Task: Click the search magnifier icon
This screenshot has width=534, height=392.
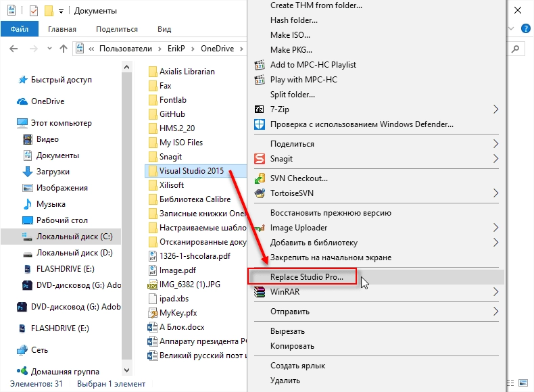Action: 516,49
